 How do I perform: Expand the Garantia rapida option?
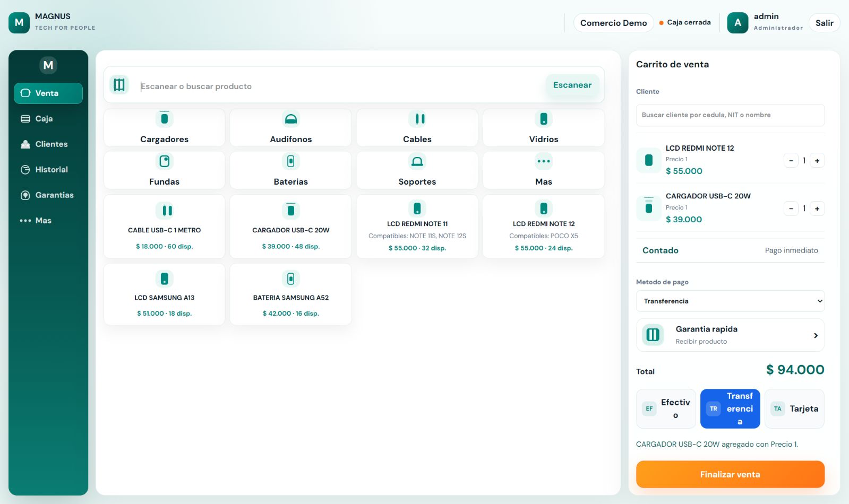pos(730,335)
